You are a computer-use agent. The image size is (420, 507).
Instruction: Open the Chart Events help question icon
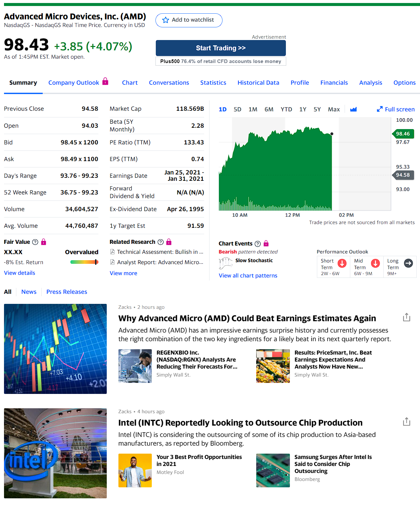(258, 243)
